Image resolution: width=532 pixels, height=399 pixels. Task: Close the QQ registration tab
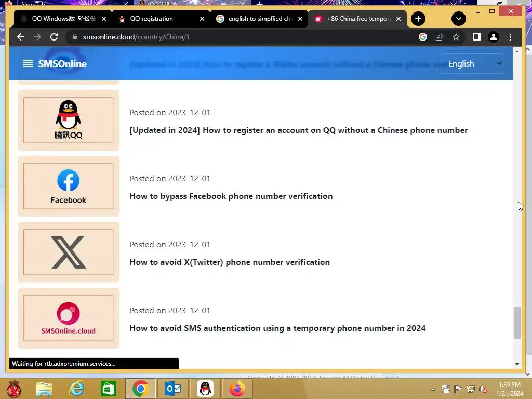tap(202, 19)
